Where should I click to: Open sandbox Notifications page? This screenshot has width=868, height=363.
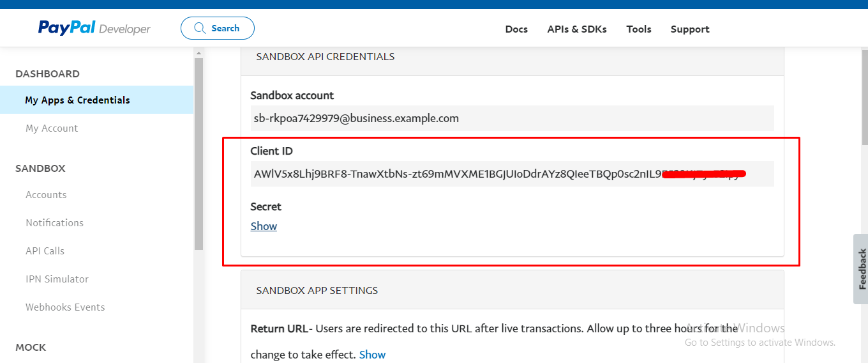coord(54,222)
